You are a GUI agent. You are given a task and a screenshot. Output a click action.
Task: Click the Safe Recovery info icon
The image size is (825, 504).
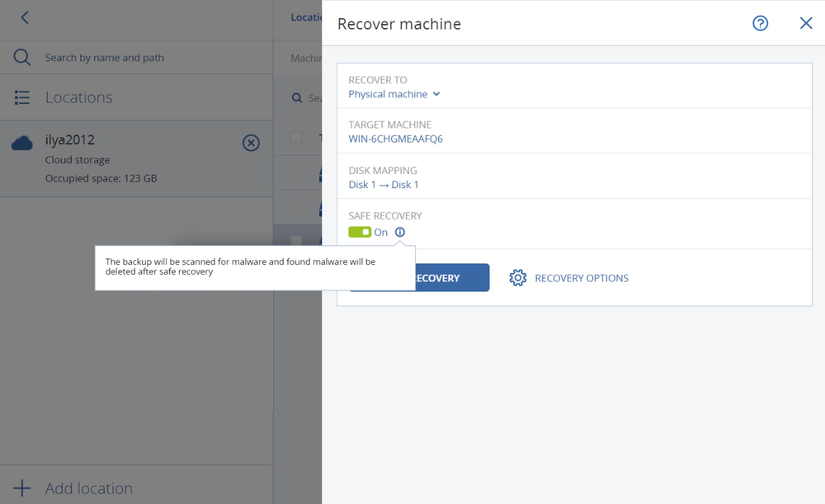pyautogui.click(x=399, y=232)
